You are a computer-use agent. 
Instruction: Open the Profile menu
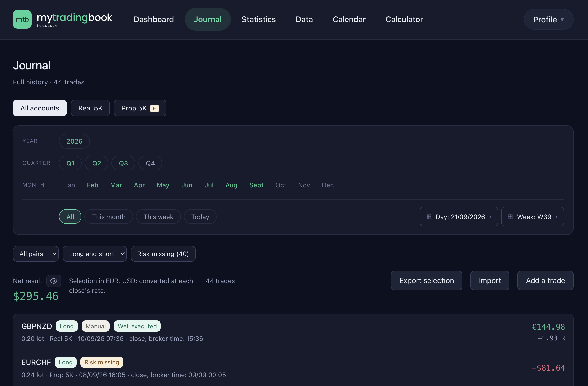click(x=548, y=19)
